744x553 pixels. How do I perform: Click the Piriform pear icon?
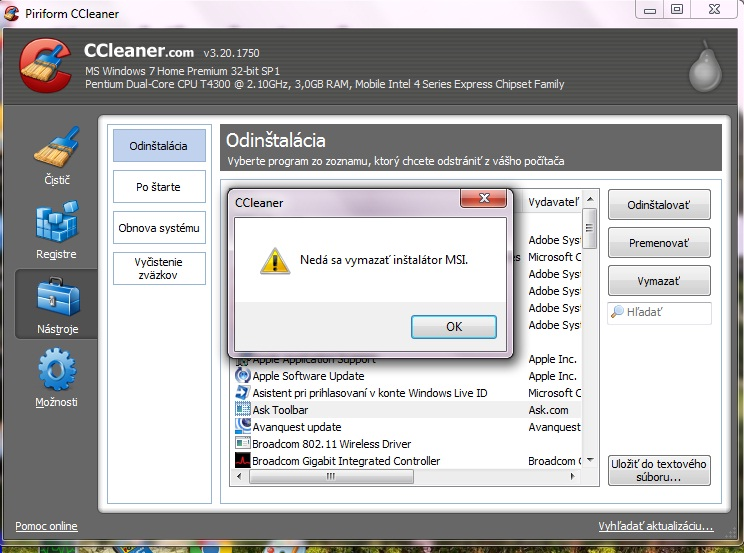tap(706, 66)
